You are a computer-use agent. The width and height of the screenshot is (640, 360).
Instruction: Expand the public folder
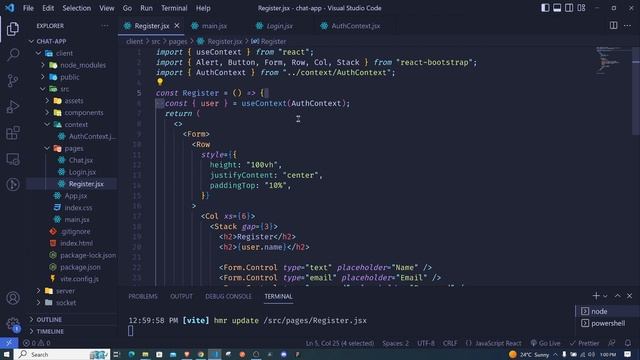43,77
